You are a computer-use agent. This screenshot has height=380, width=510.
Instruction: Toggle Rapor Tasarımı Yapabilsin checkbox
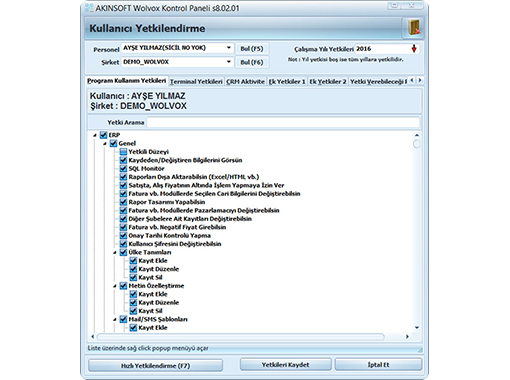(123, 202)
